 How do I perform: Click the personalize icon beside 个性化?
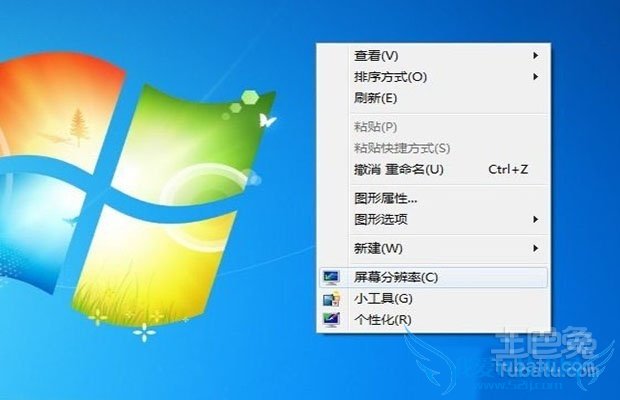coord(331,320)
